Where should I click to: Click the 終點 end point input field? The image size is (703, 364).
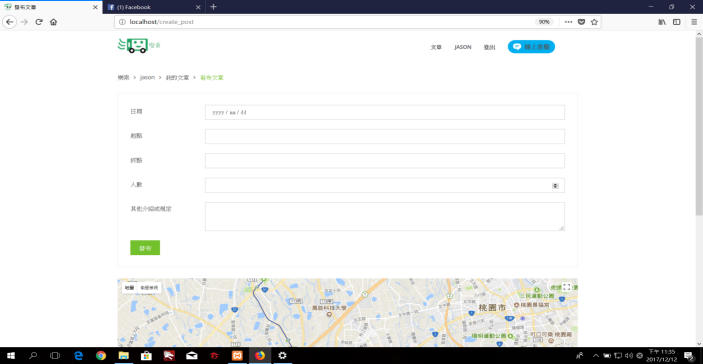tap(385, 161)
